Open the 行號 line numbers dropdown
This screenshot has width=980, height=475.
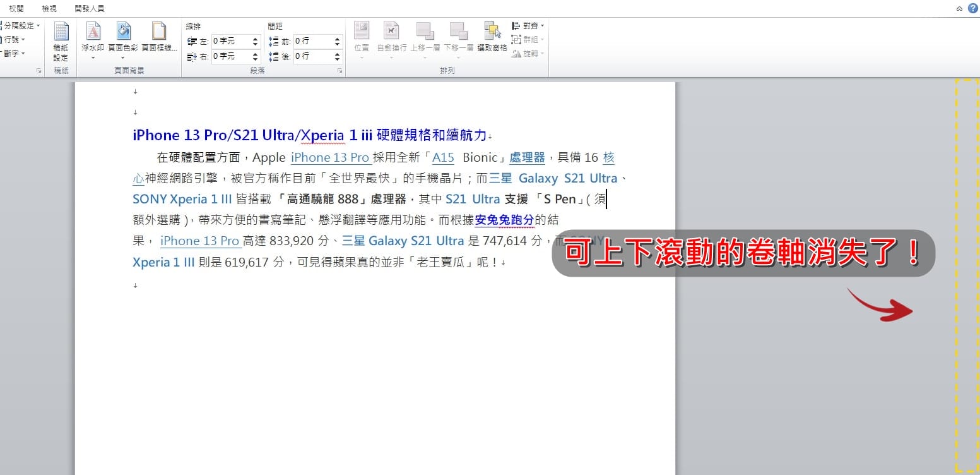(13, 40)
